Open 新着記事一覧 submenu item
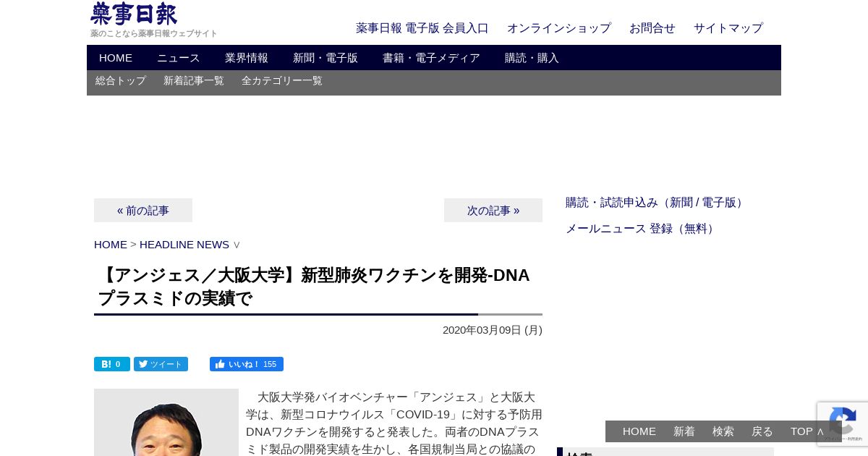Screen dimensions: 868x456 194,81
